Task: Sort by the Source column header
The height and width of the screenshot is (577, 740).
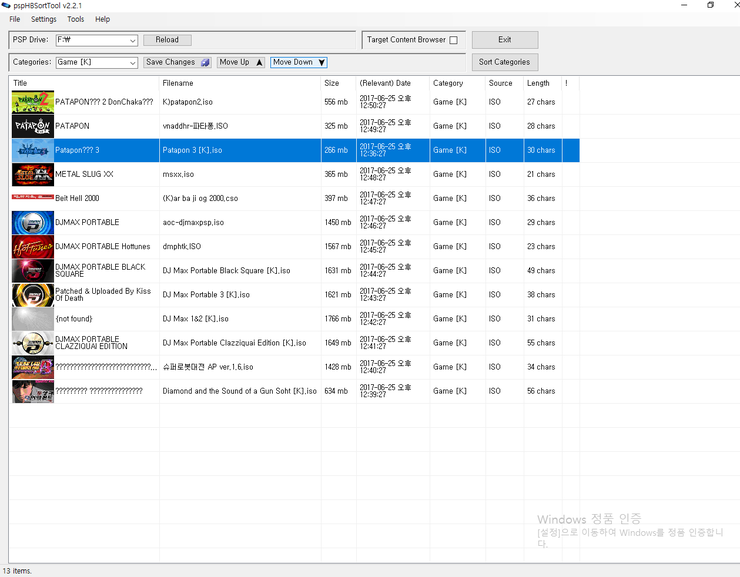Action: click(x=505, y=83)
